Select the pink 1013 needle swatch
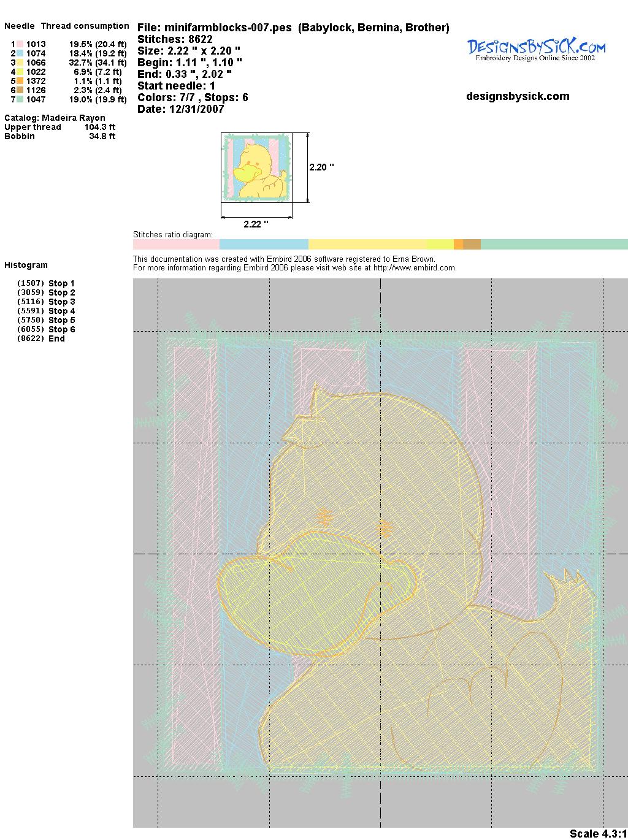Screen dimensions: 628x840 pos(20,44)
